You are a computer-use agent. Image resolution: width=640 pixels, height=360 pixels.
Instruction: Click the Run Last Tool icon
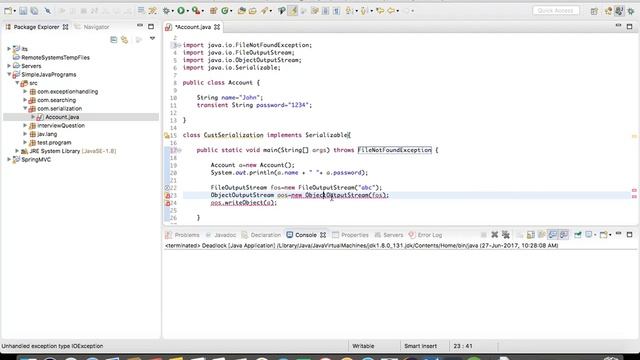pos(196,11)
